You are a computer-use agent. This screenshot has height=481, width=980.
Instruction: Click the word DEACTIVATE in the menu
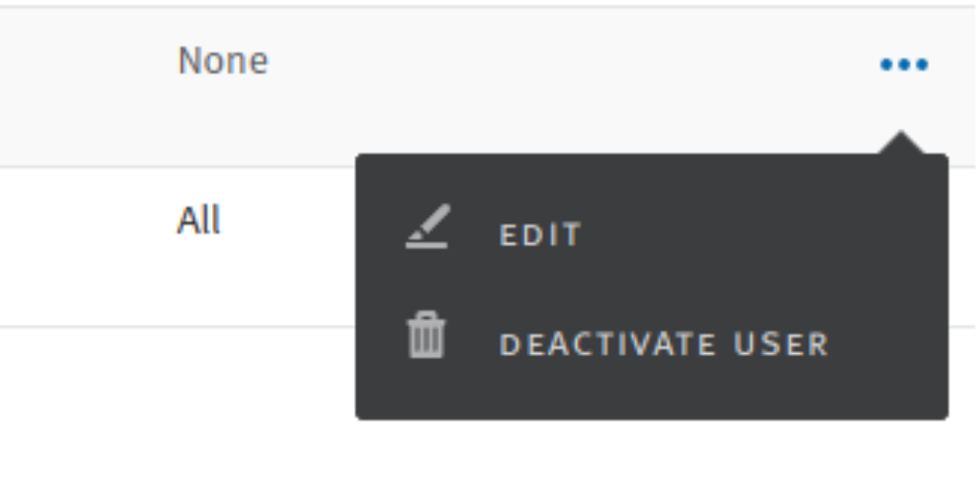point(608,345)
